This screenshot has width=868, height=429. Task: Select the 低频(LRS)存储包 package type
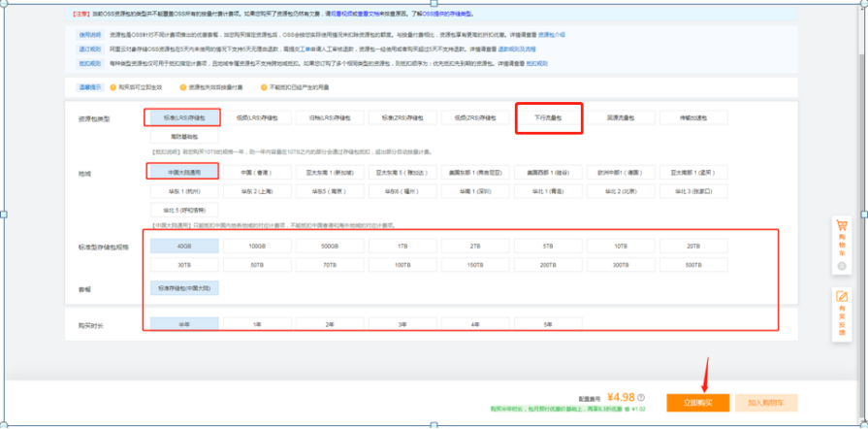click(257, 117)
